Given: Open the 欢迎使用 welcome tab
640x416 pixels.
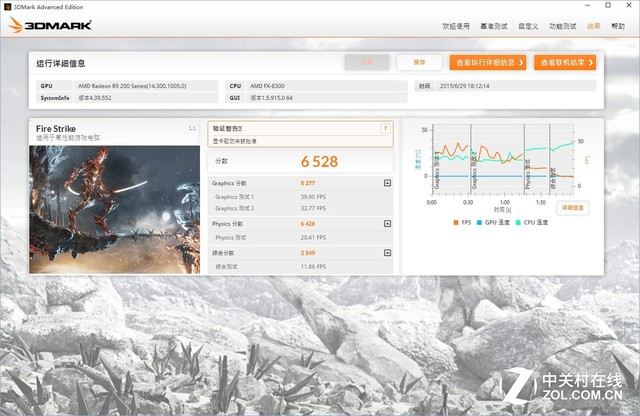Looking at the screenshot, I should tap(457, 26).
